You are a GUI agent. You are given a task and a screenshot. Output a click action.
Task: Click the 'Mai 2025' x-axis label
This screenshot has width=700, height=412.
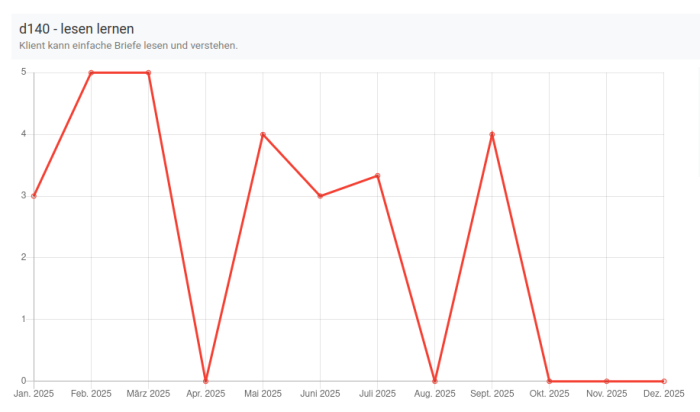click(263, 395)
